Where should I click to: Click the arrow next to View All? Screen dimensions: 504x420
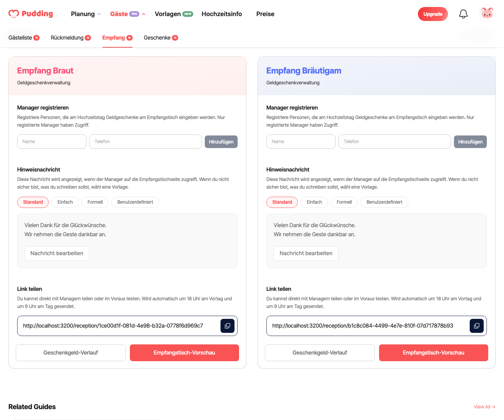coord(493,407)
